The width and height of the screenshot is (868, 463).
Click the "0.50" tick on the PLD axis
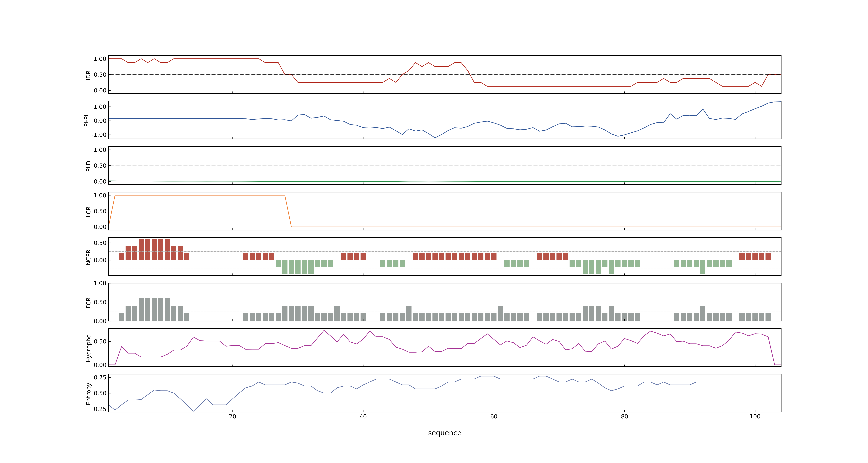[x=100, y=165]
